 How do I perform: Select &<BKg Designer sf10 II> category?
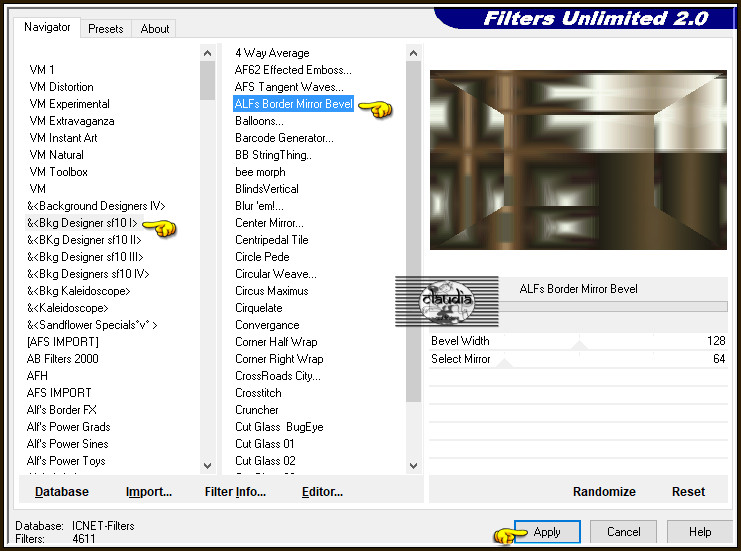(x=84, y=240)
